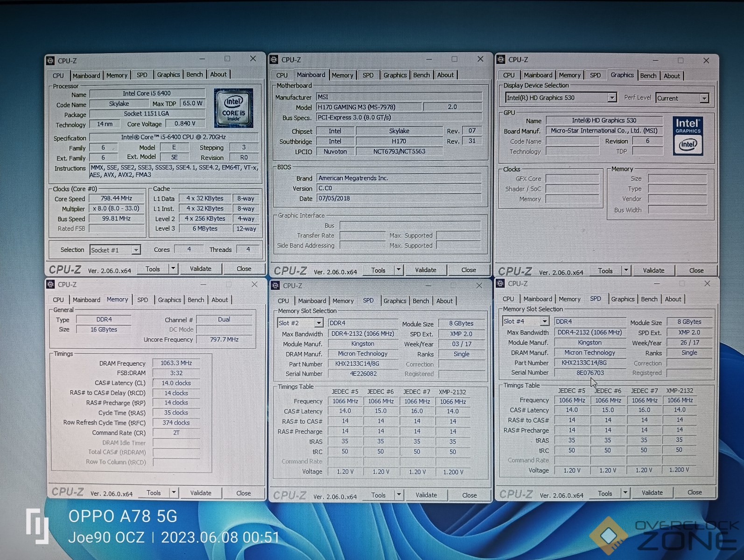The height and width of the screenshot is (560, 744).
Task: Click Week/Year 26 / 17 value
Action: [689, 343]
